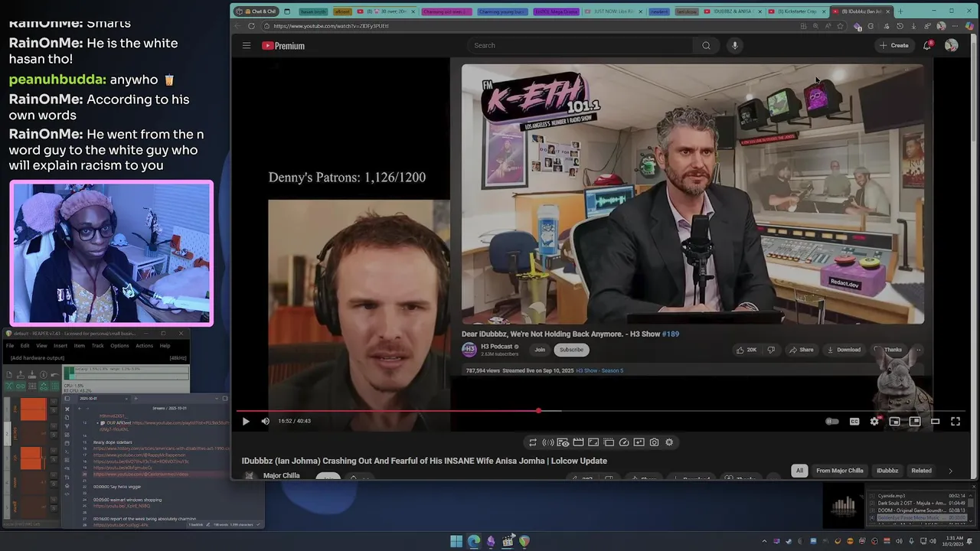Click REAPER open project toolbar icon
Screen dimensions: 980x551
(x=21, y=374)
